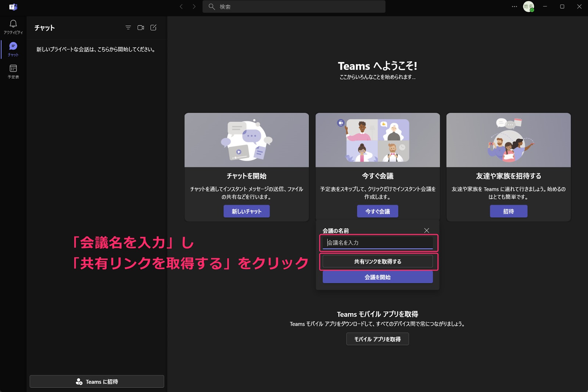Image resolution: width=588 pixels, height=392 pixels.
Task: Click the meeting participants illustration
Action: coord(378,140)
